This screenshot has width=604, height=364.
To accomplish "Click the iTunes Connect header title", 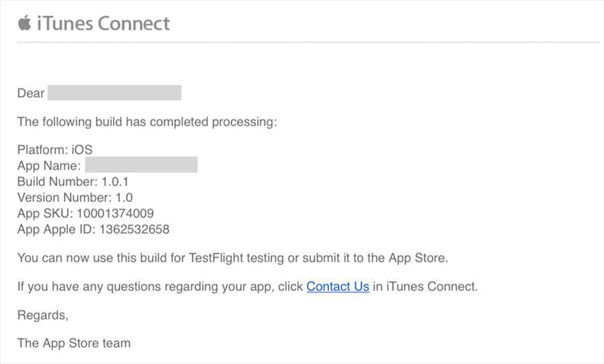I will (x=103, y=23).
